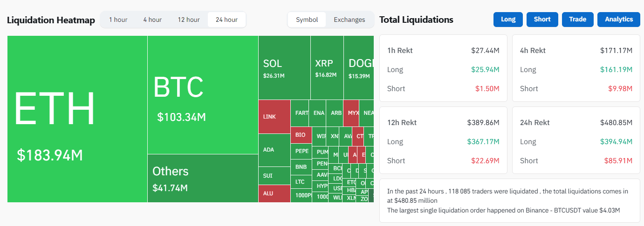
Task: Select the red BIO tile
Action: (x=301, y=135)
